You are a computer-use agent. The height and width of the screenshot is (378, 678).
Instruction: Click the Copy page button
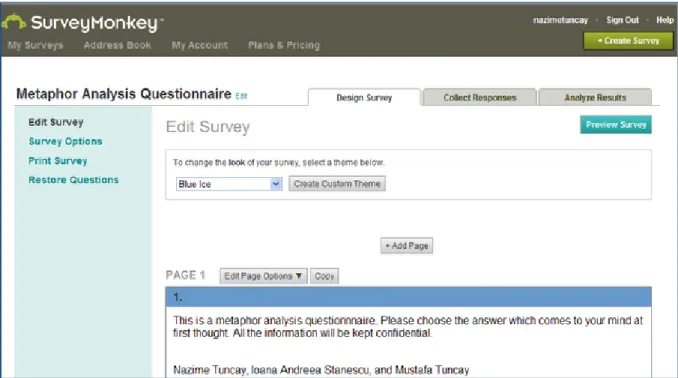click(x=324, y=276)
